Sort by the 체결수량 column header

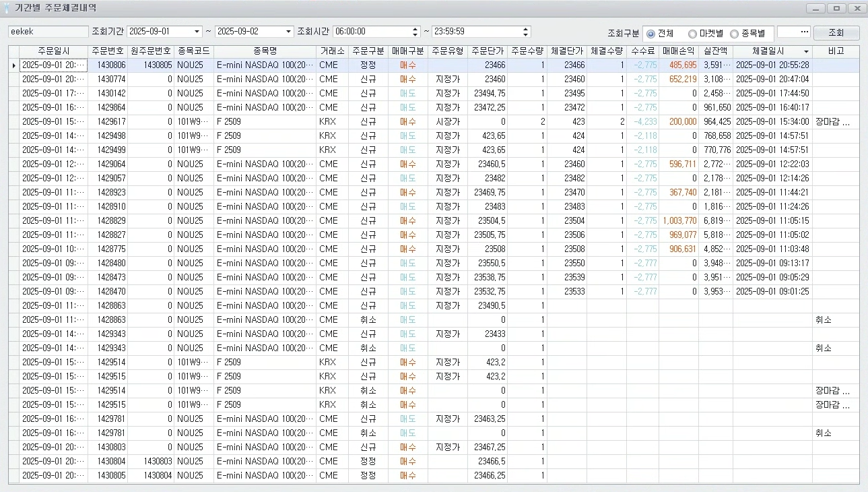(607, 51)
